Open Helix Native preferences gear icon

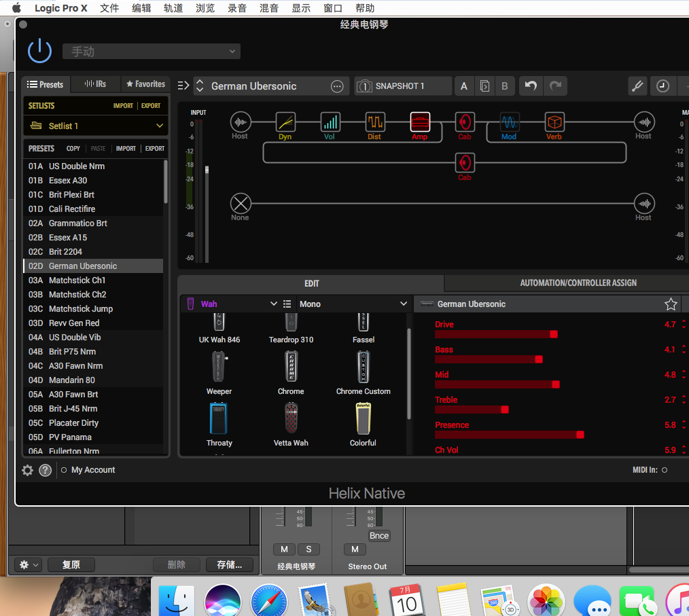coord(27,470)
